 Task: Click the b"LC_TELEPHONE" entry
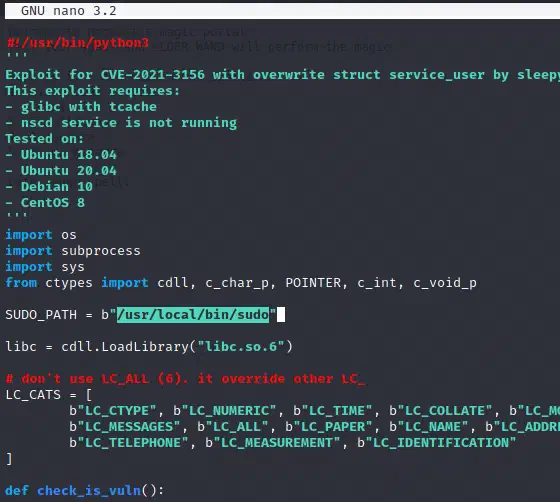tap(129, 443)
